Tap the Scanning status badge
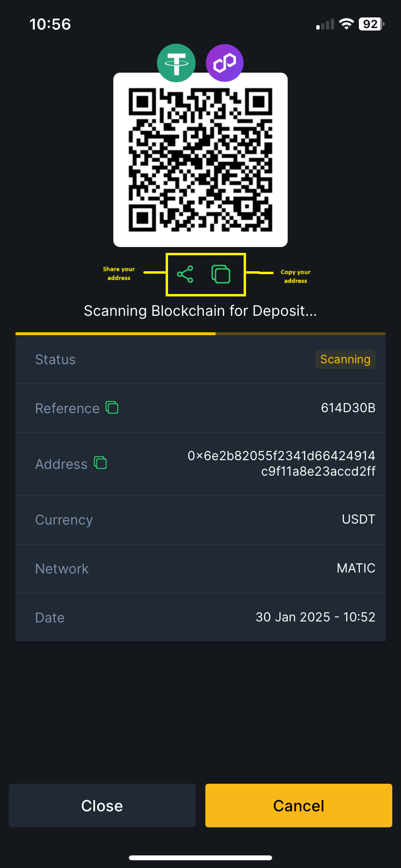Screen dimensions: 401x868 pyautogui.click(x=345, y=359)
